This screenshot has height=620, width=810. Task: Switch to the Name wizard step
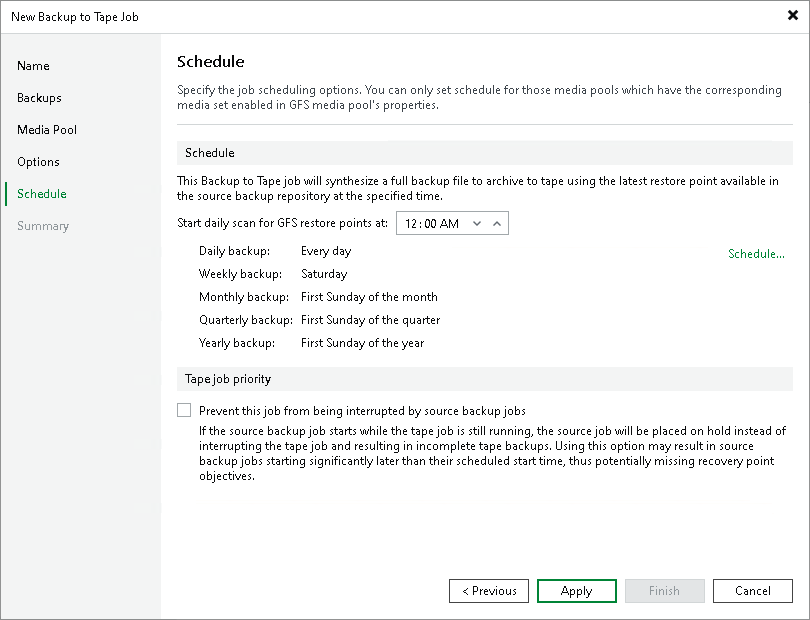pyautogui.click(x=33, y=65)
